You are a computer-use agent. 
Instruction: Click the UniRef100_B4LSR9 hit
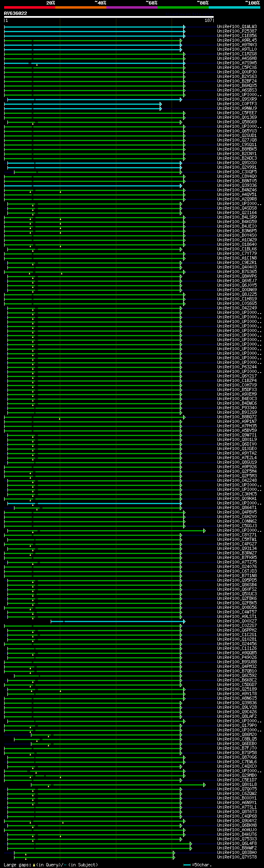[x=237, y=217]
